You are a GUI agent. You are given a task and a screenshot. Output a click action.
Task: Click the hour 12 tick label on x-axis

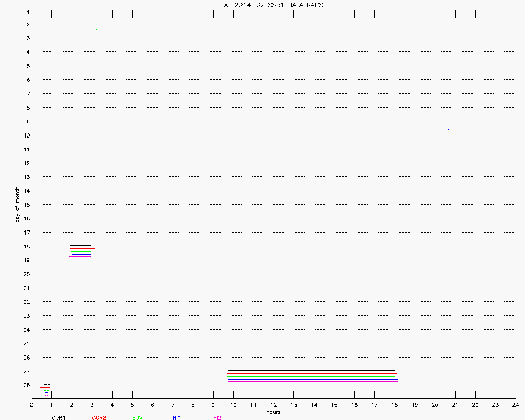click(x=274, y=405)
